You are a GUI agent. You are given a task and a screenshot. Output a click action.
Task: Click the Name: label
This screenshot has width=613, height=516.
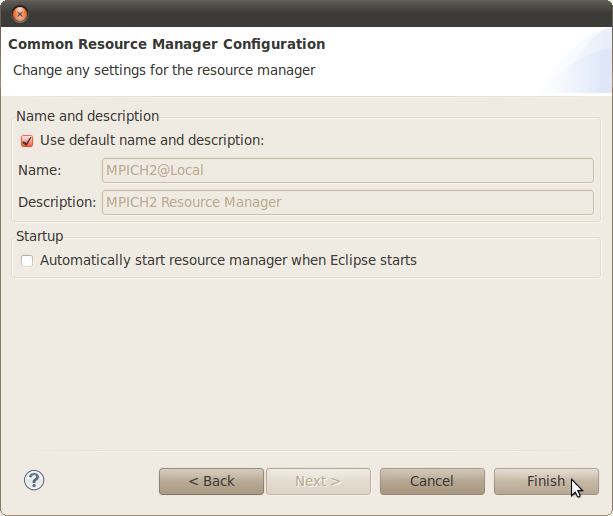point(39,170)
